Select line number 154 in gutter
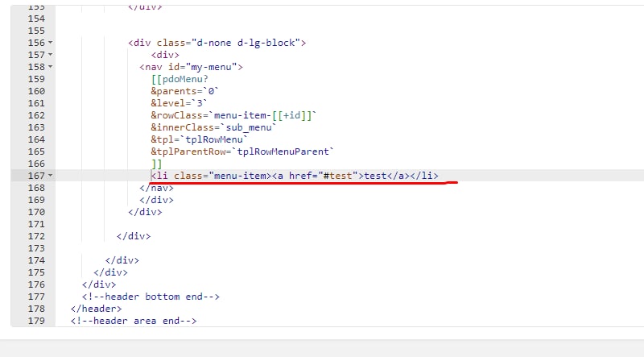The height and width of the screenshot is (357, 644). tap(36, 19)
